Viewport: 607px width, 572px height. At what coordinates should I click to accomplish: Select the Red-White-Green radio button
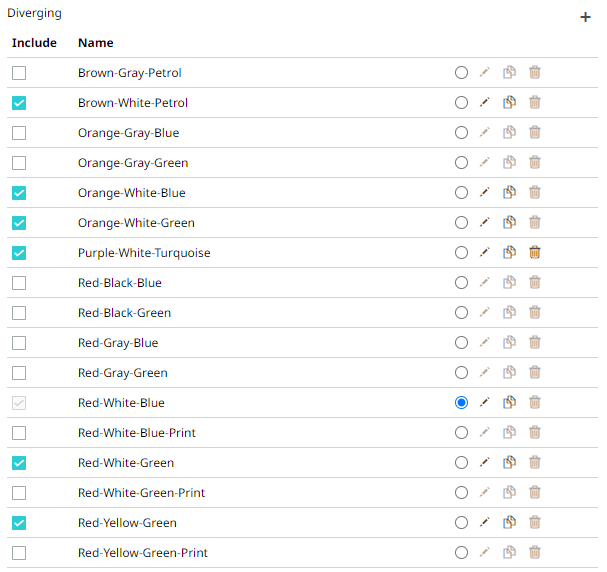click(x=461, y=463)
